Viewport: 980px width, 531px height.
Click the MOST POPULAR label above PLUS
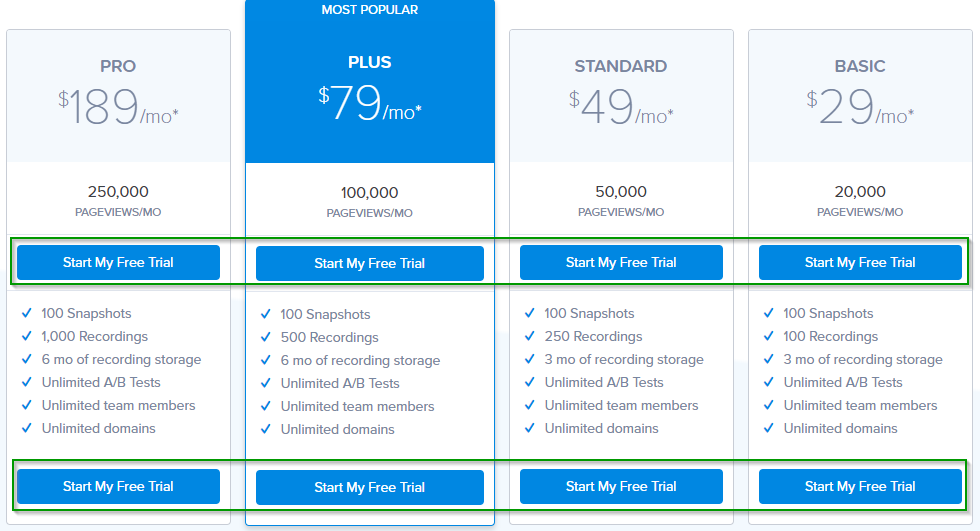pos(369,10)
